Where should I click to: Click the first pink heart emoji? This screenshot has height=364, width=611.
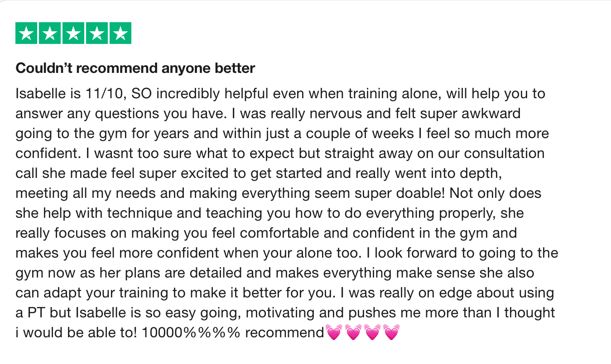[334, 333]
